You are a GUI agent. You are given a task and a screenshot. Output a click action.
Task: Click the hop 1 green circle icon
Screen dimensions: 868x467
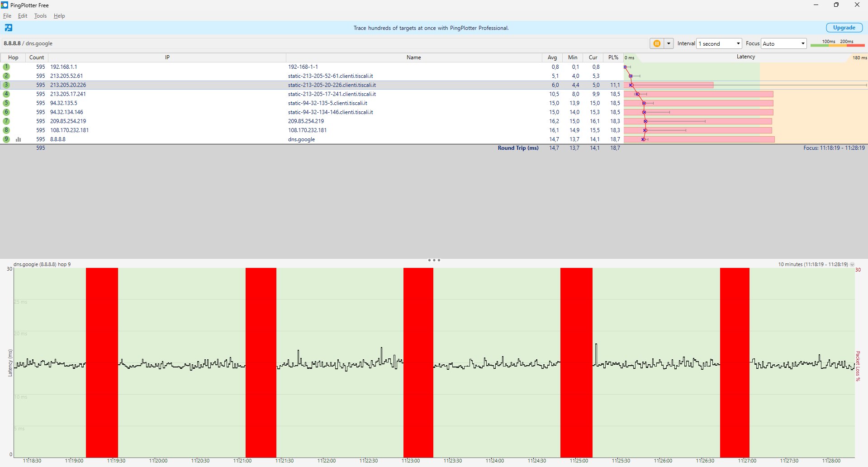6,67
